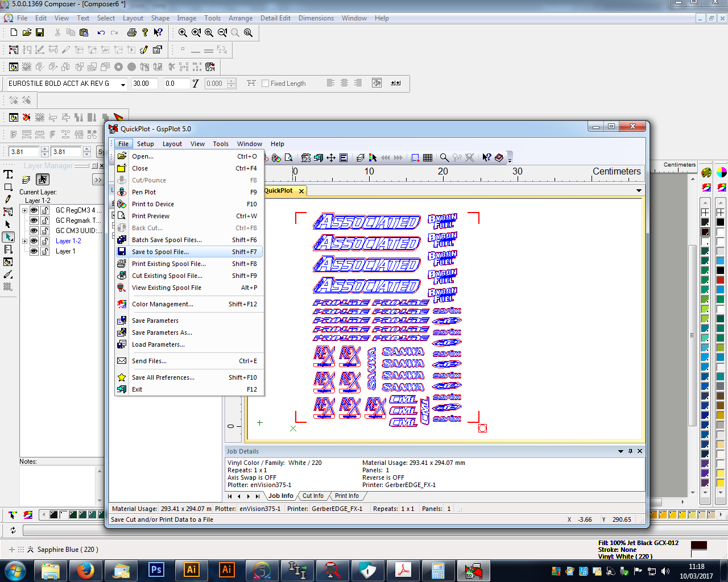Click the layers stack icon in QuickPlot toolbar

(360, 157)
